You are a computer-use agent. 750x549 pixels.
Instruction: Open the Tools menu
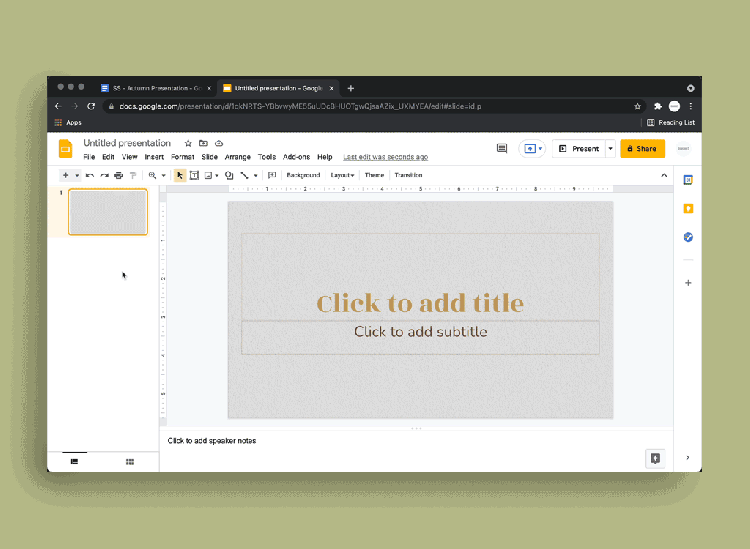[267, 157]
